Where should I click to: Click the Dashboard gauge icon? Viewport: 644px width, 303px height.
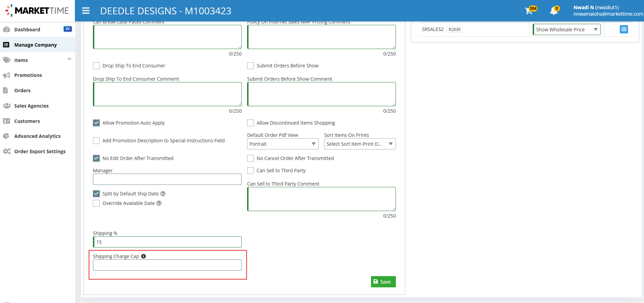click(x=6, y=30)
